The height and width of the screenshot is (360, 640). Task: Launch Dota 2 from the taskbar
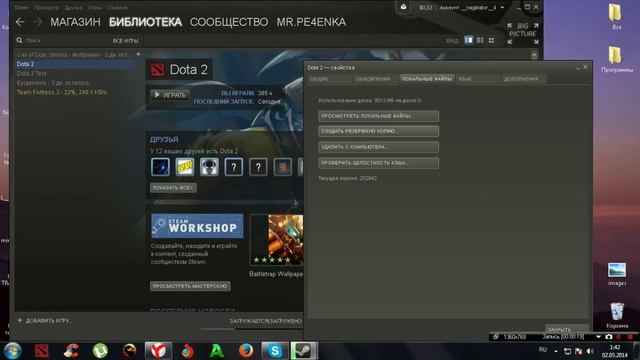tap(42, 351)
